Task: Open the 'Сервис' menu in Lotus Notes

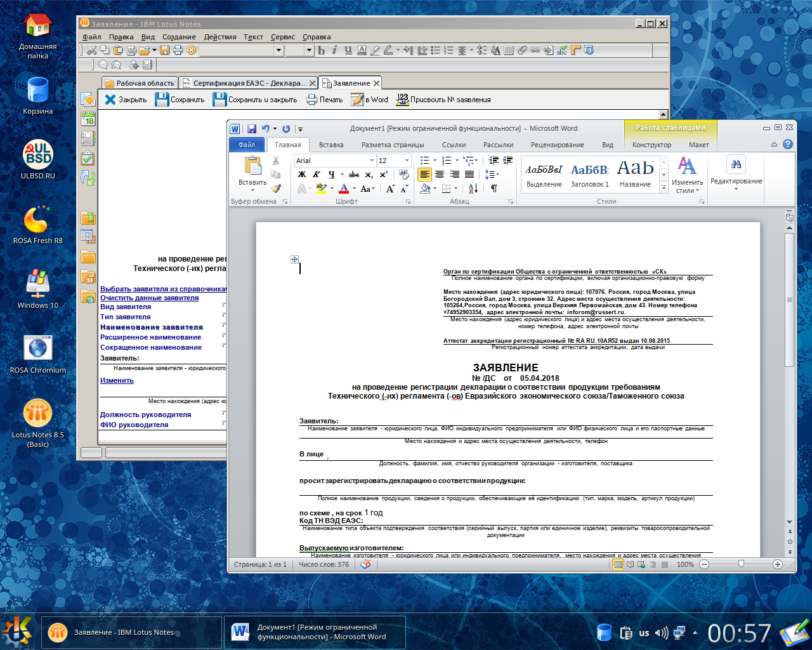Action: [x=282, y=37]
